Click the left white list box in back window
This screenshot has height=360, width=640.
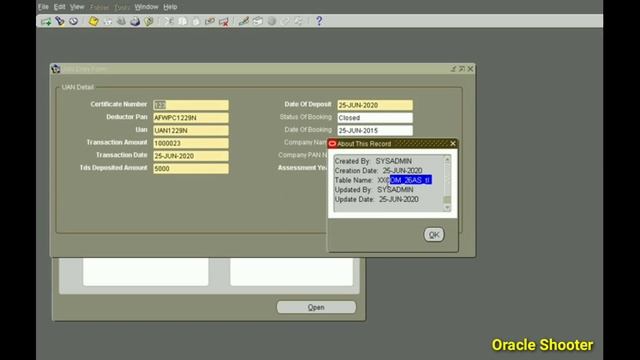pos(146,271)
